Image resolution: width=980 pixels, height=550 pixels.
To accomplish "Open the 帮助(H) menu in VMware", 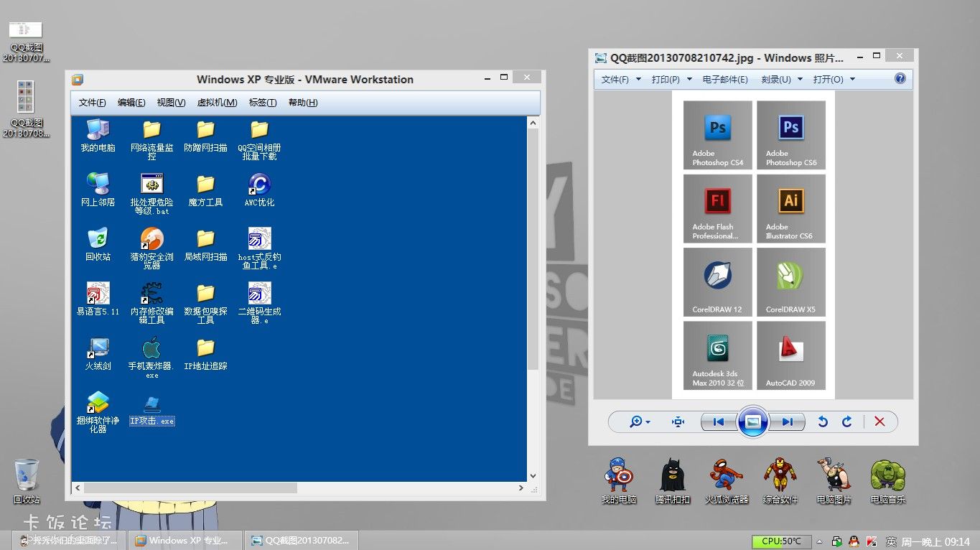I will pyautogui.click(x=303, y=103).
